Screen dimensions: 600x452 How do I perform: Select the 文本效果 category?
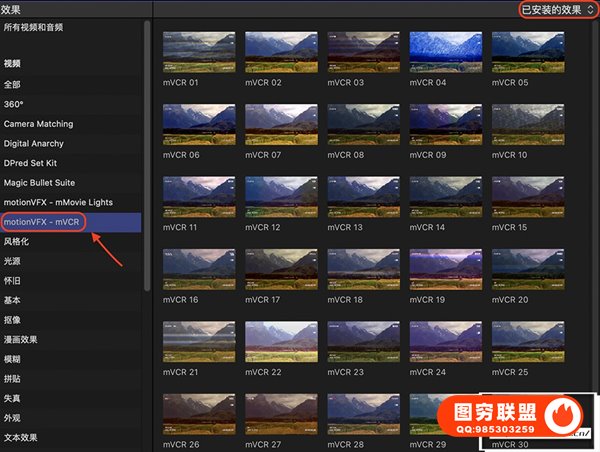click(21, 437)
